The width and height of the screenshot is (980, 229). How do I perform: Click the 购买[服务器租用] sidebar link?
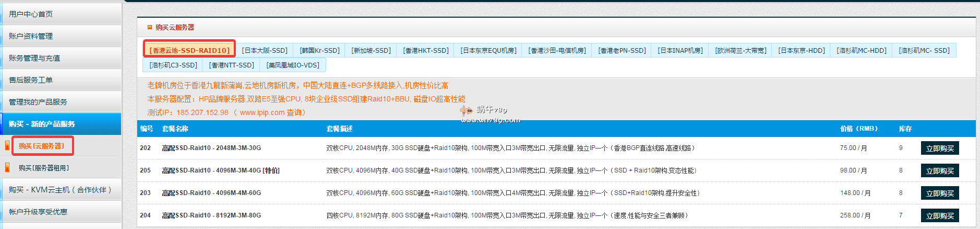pyautogui.click(x=44, y=168)
